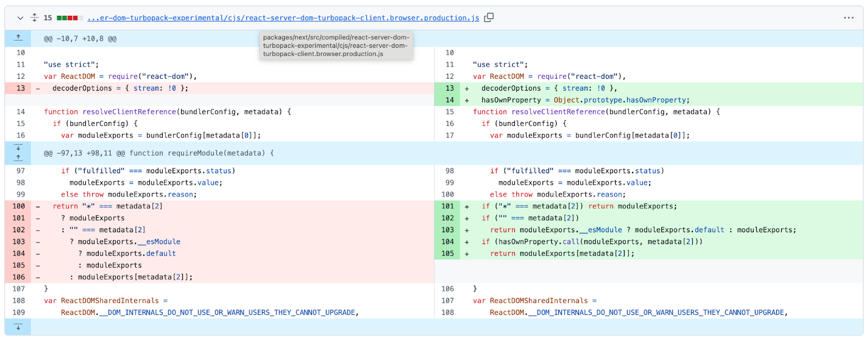The width and height of the screenshot is (868, 343).
Task: Select removed line number 100 on left
Action: coord(18,206)
